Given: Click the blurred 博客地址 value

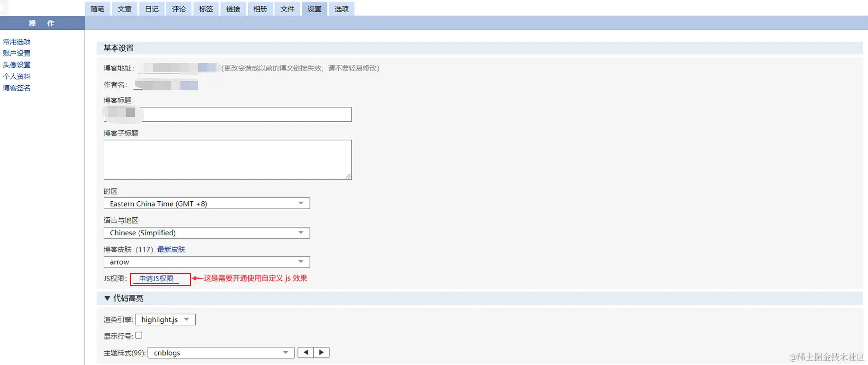Looking at the screenshot, I should point(179,68).
